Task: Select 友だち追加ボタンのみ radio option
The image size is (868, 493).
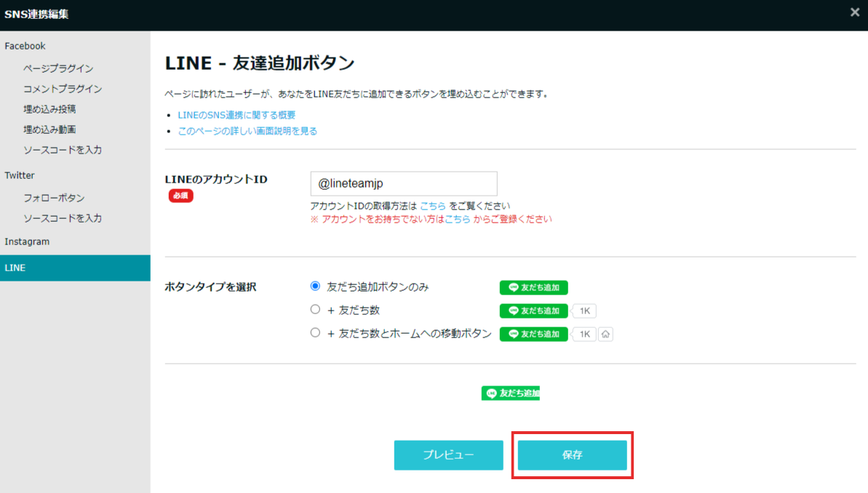Action: [315, 286]
